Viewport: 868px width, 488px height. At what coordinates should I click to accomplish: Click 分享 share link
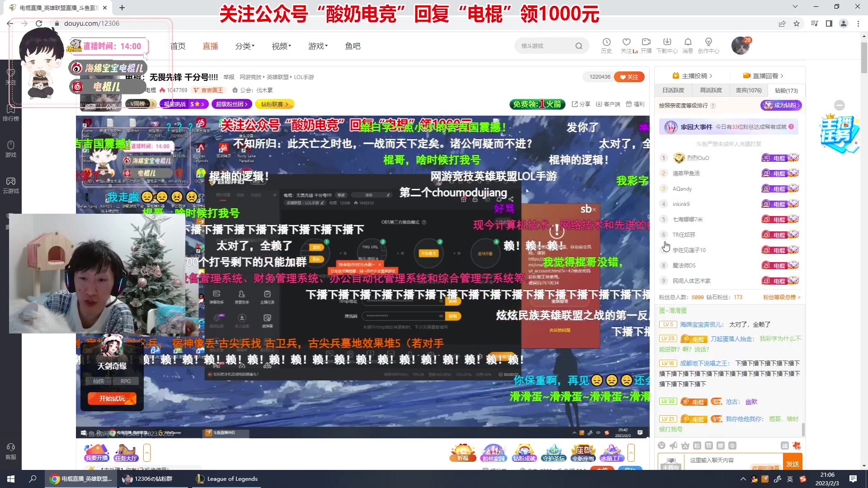(x=581, y=104)
